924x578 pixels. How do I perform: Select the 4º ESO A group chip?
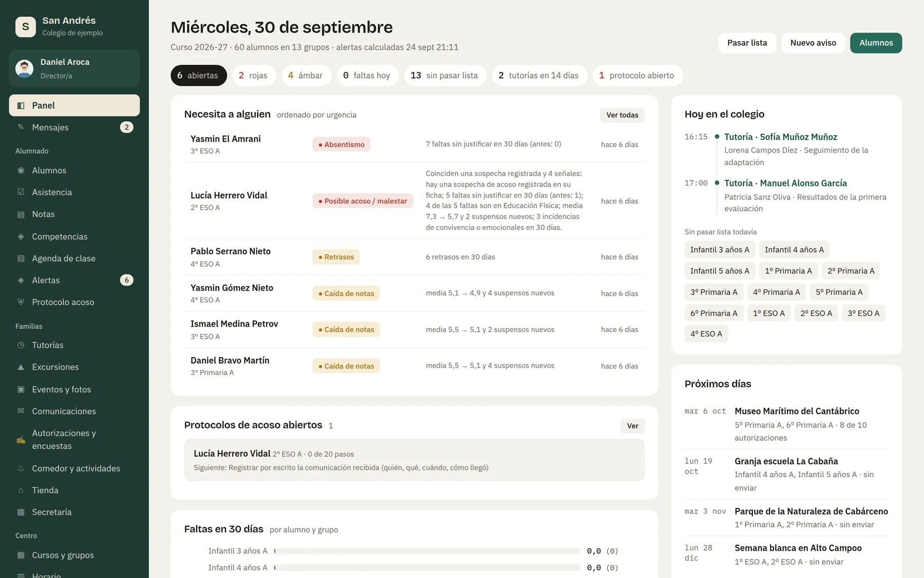tap(706, 334)
